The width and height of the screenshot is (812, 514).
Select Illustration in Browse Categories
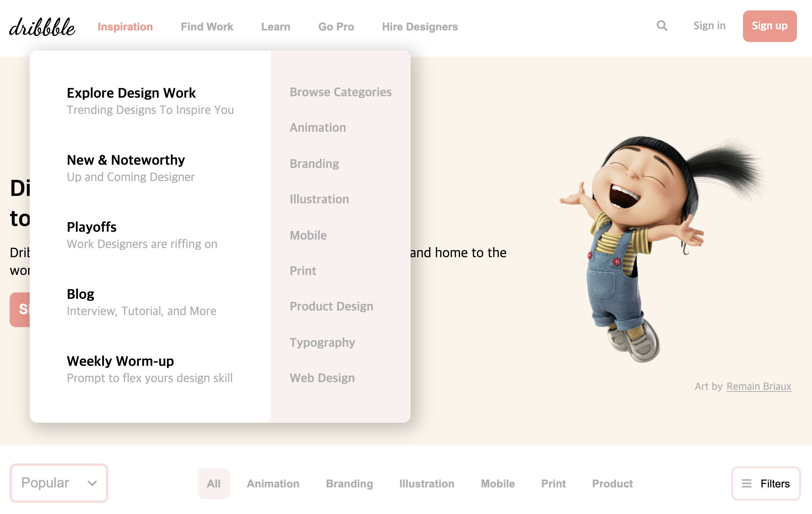(x=319, y=199)
